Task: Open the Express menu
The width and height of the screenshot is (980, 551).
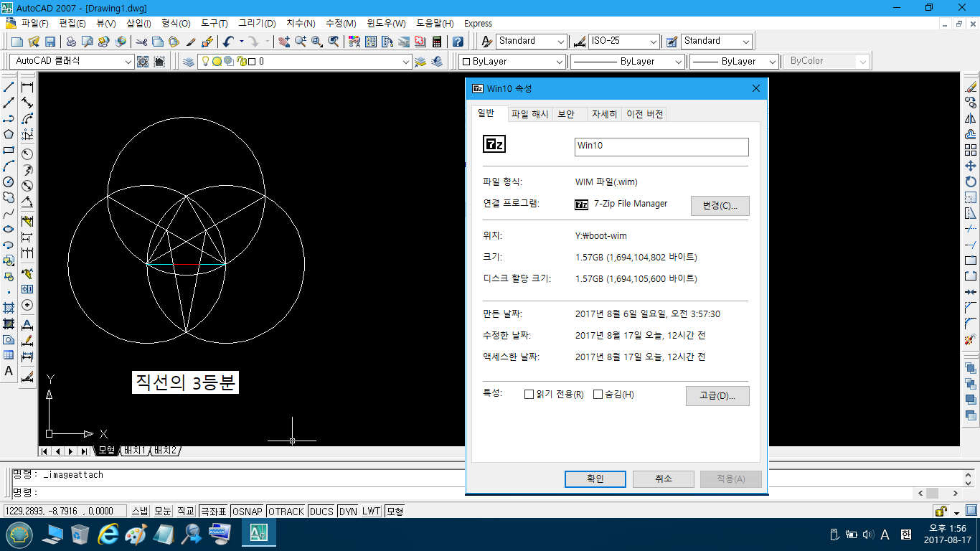Action: coord(479,24)
